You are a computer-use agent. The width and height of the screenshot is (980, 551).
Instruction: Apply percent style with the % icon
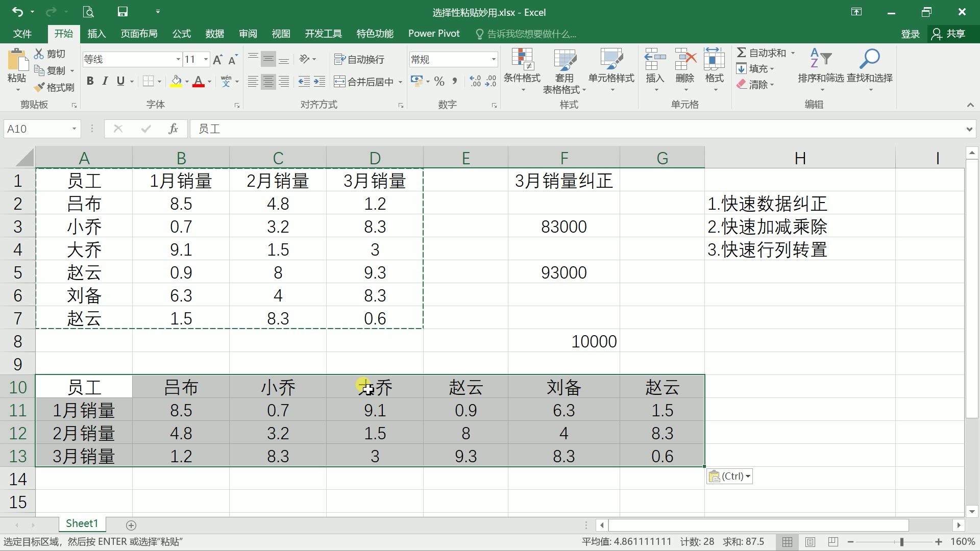439,81
